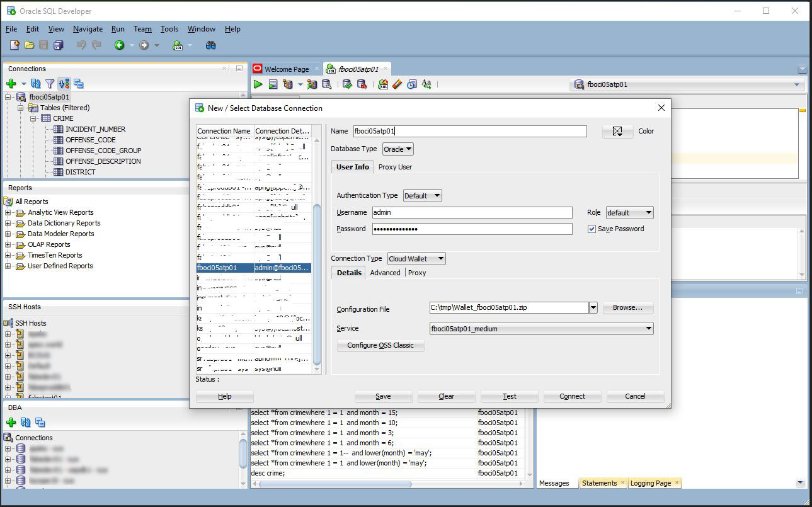Refresh the DBA panel connections

pyautogui.click(x=26, y=423)
